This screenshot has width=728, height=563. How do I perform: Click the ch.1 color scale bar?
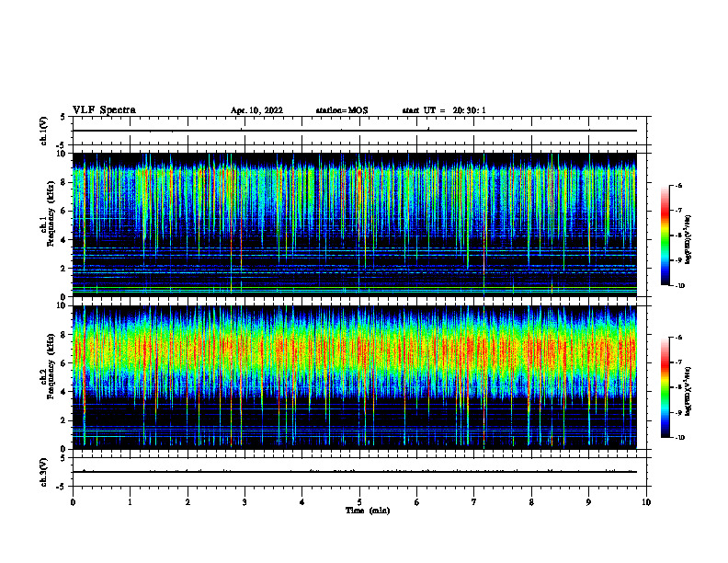click(665, 236)
